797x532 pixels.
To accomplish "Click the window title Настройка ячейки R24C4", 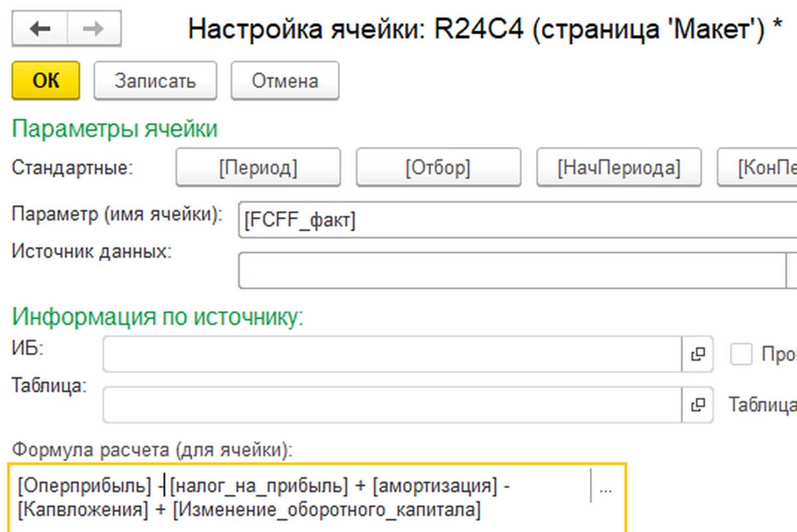I will pyautogui.click(x=486, y=29).
